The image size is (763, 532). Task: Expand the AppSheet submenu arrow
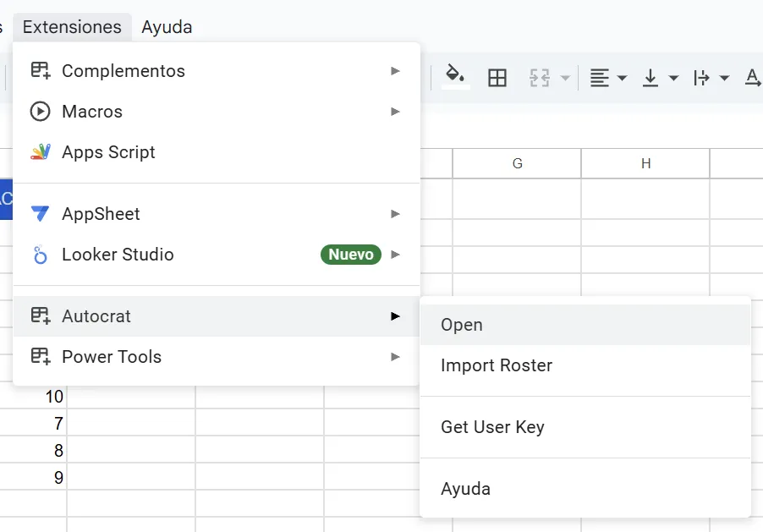[395, 214]
